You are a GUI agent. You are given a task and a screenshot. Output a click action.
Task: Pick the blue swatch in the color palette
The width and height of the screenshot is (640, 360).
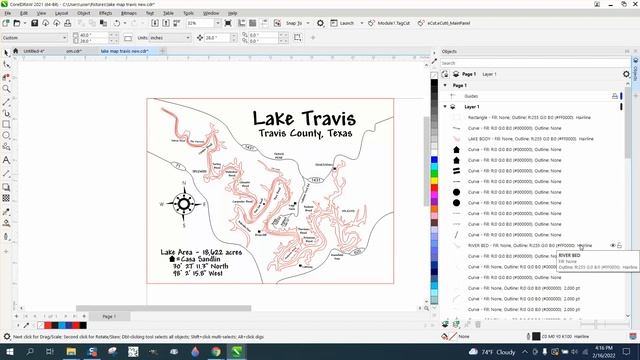click(x=434, y=160)
